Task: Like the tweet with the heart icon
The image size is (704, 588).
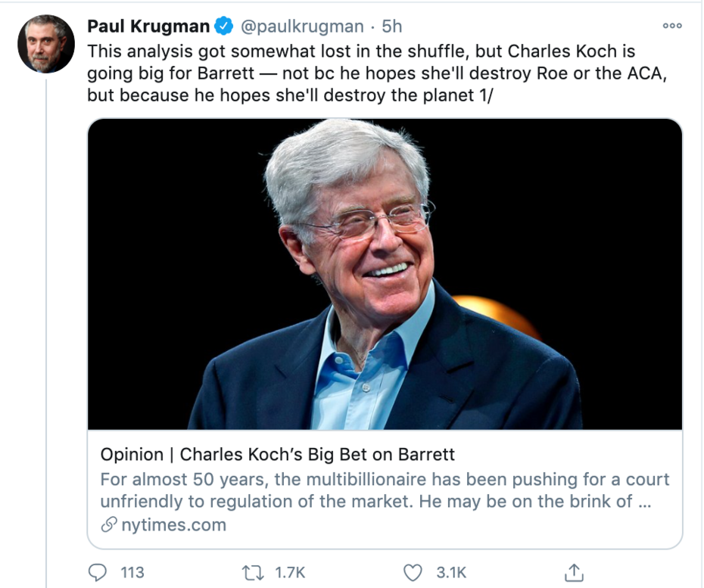Action: tap(412, 572)
